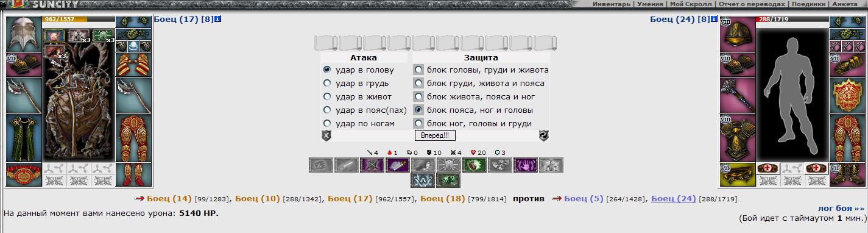
Task: Inspect right fighter's yellow belt slot
Action: click(x=738, y=174)
